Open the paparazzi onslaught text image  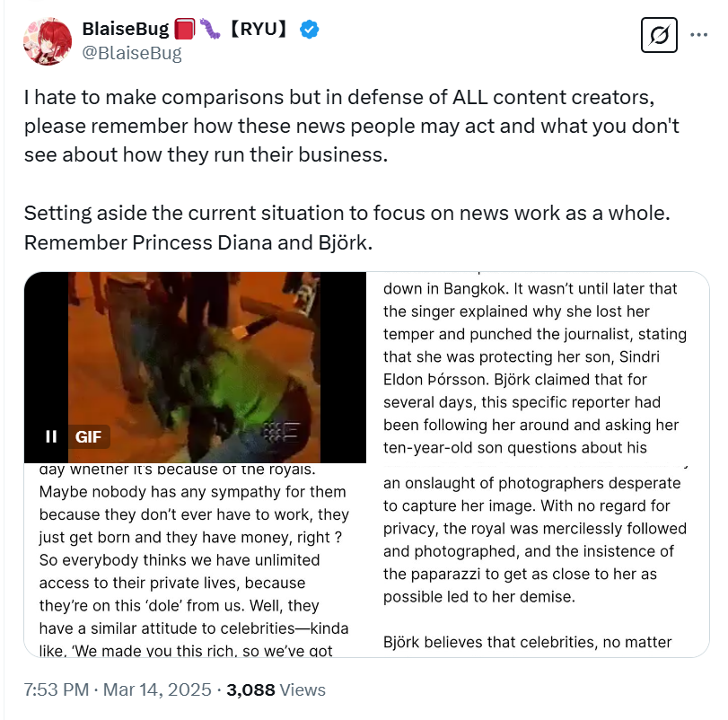pyautogui.click(x=538, y=560)
